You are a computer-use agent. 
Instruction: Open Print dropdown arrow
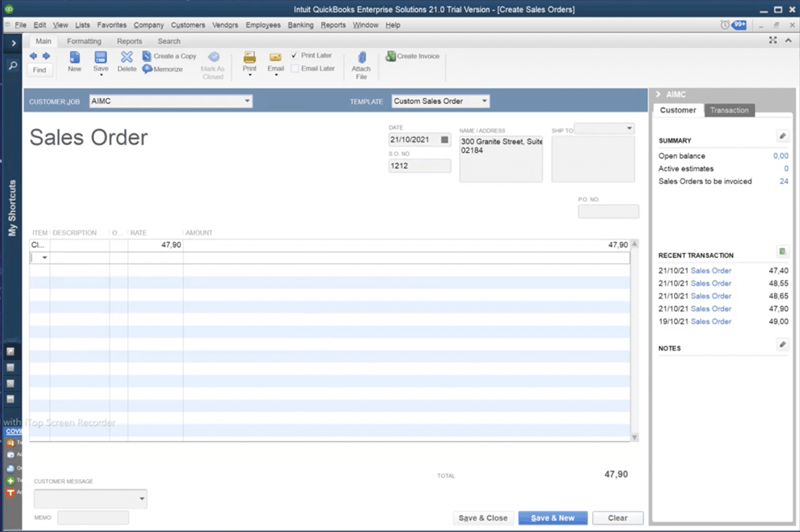click(x=249, y=75)
